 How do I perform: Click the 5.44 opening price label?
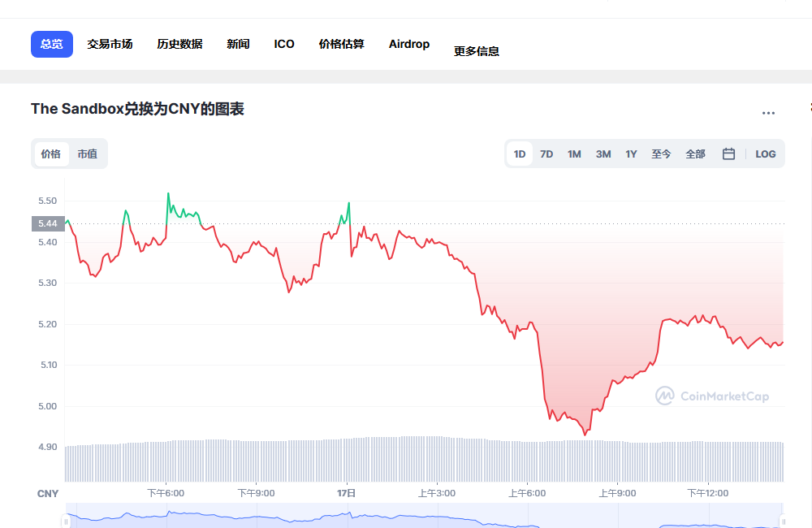coord(48,223)
